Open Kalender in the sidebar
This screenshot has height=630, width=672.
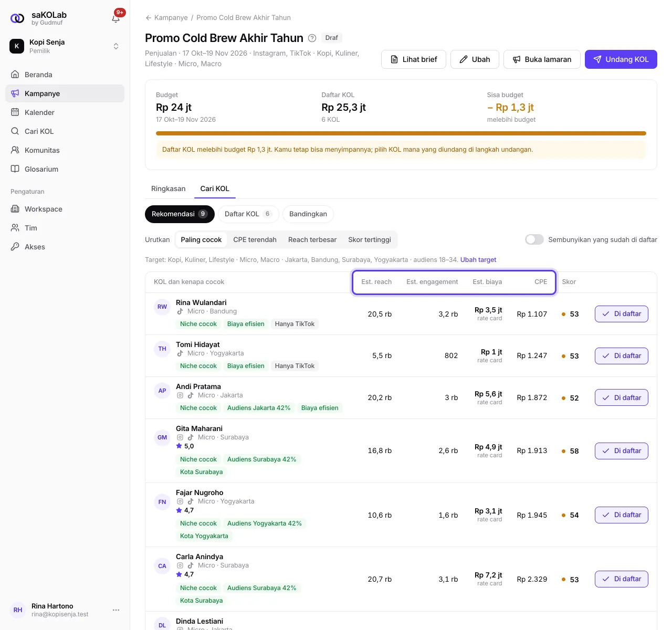tap(65, 112)
